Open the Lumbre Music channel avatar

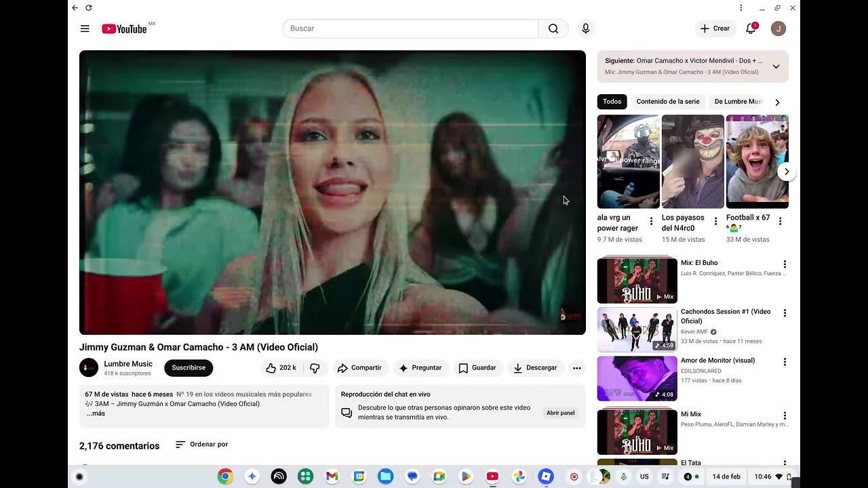pyautogui.click(x=89, y=368)
